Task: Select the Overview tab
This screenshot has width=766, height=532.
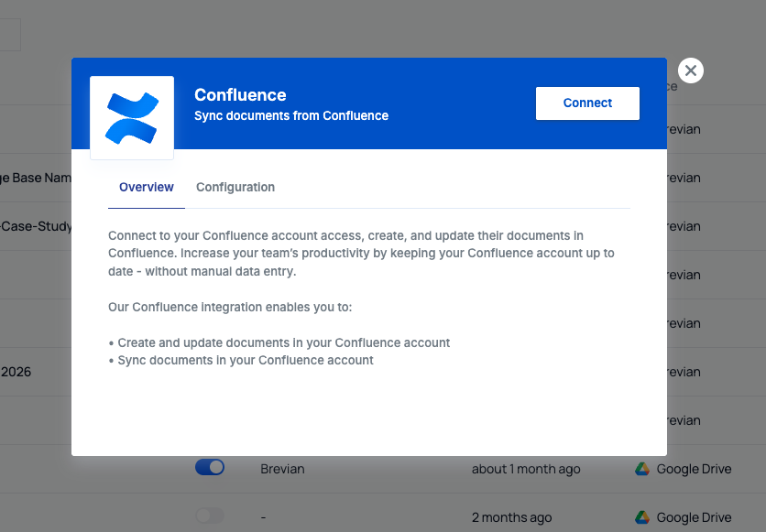Action: 146,187
